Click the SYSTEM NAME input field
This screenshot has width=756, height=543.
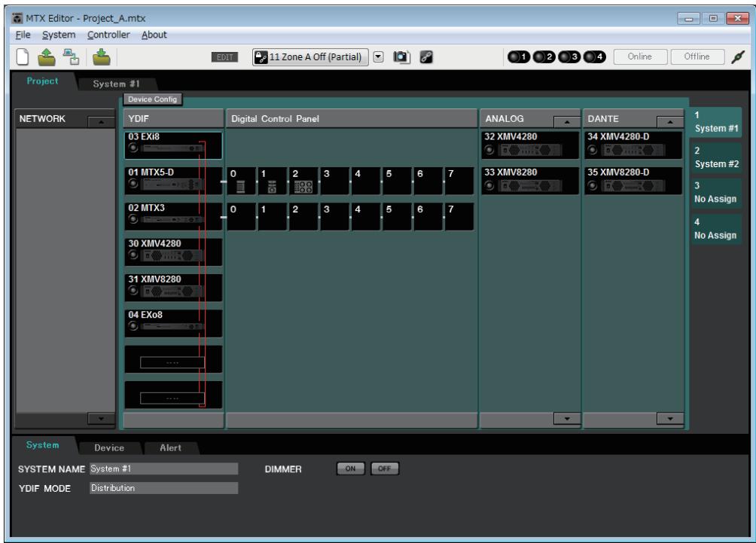164,468
